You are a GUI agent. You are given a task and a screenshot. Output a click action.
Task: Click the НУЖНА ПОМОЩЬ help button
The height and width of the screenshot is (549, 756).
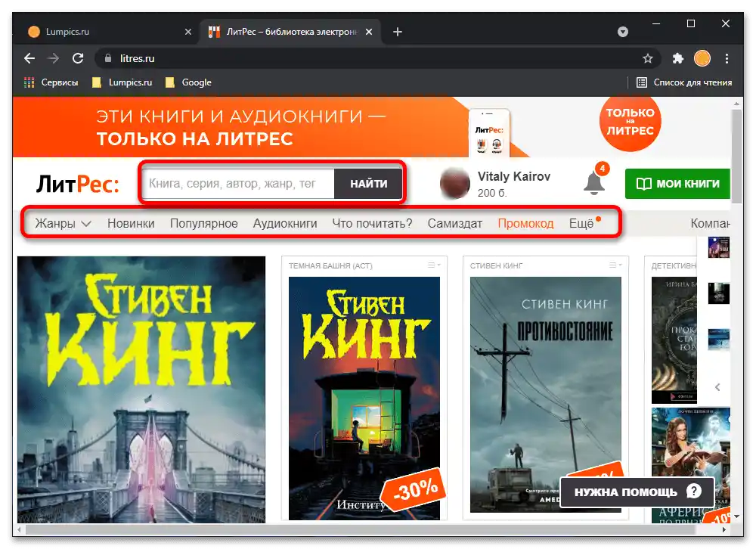(637, 492)
